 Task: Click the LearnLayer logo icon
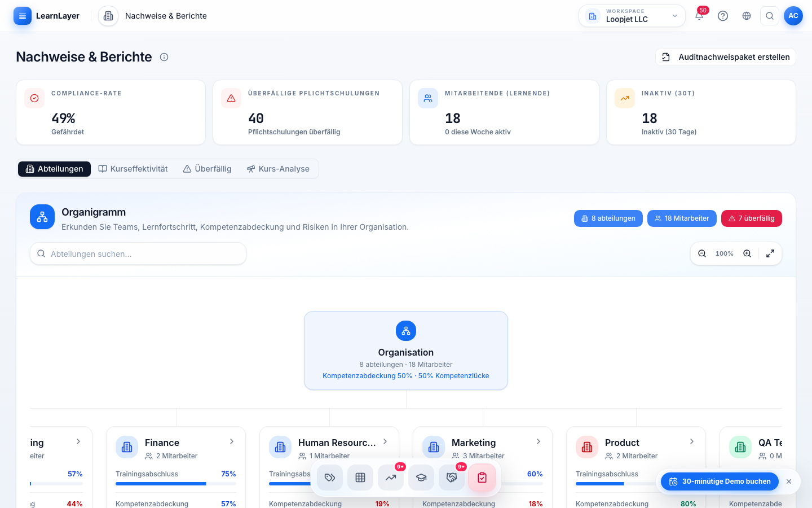(x=23, y=16)
